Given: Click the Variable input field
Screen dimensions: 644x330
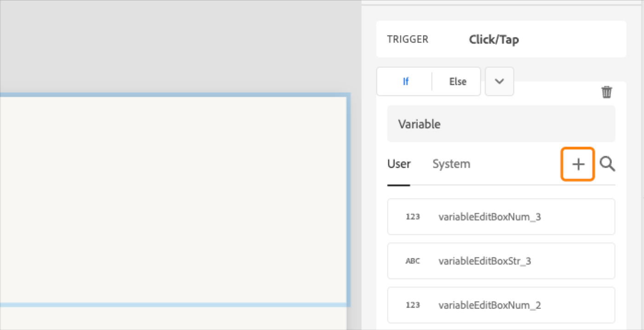Looking at the screenshot, I should [500, 124].
